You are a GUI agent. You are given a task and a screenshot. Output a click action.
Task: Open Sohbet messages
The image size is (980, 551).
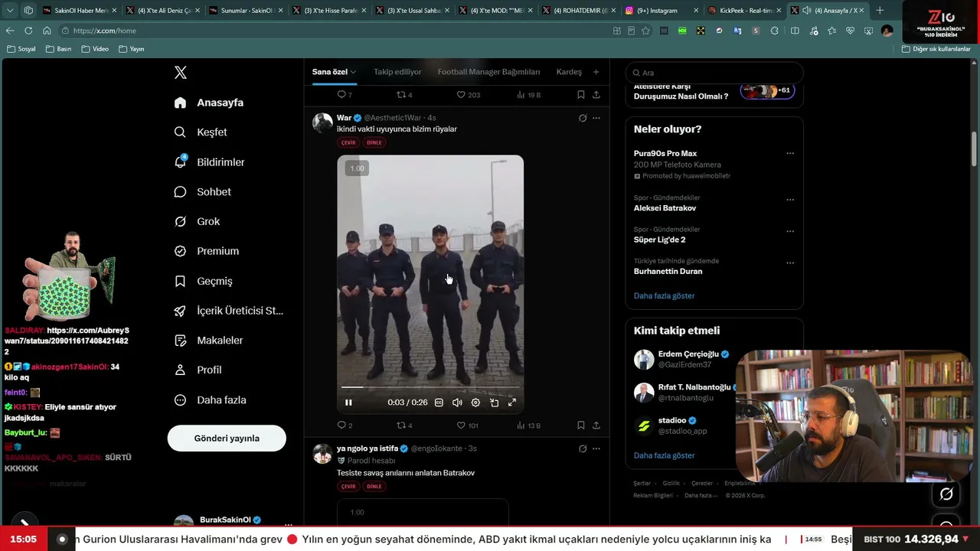point(202,192)
